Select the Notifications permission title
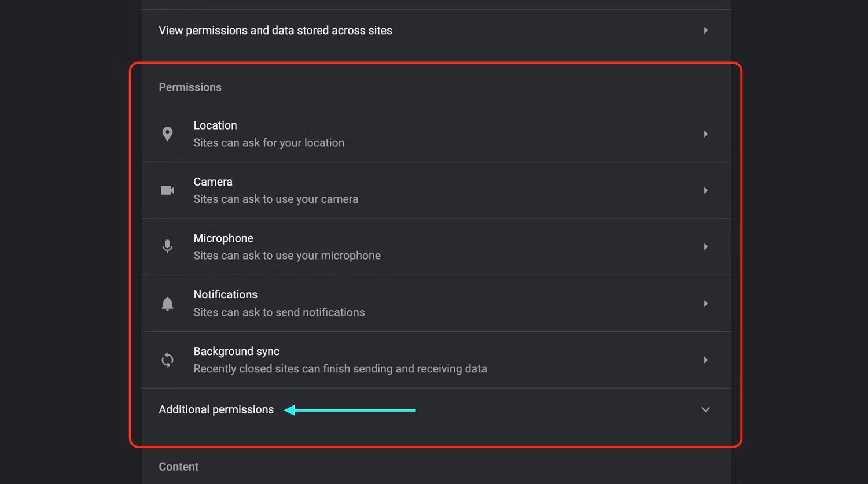Screen dimensions: 868x484 click(x=225, y=294)
